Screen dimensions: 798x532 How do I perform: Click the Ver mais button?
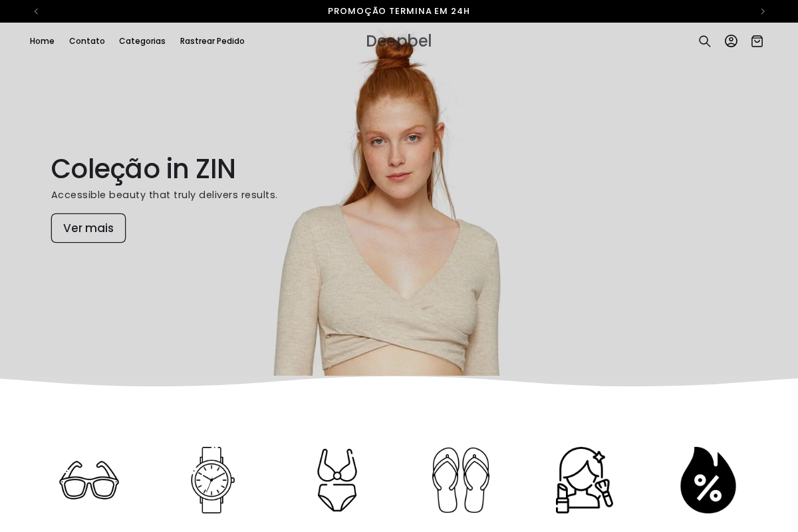click(88, 228)
